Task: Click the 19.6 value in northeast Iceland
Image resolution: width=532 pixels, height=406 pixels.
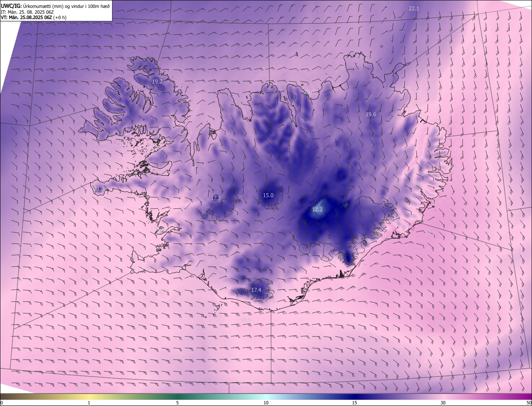Action: coord(371,115)
